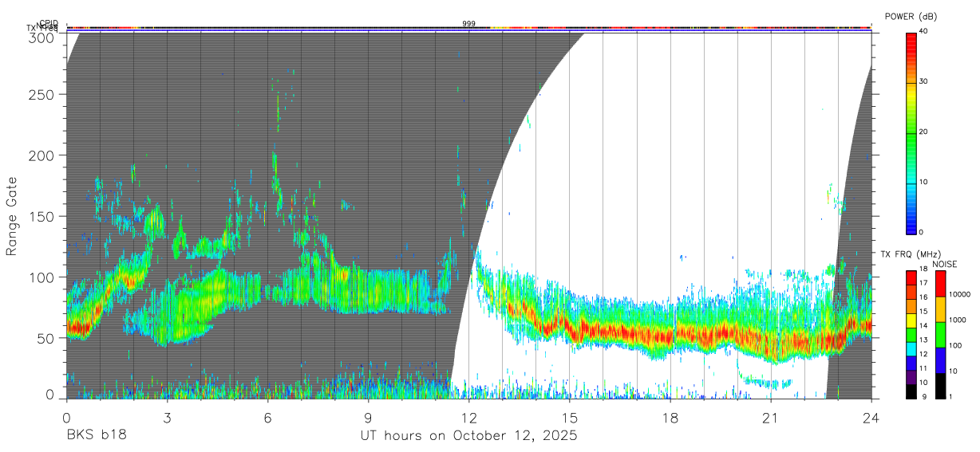The width and height of the screenshot is (980, 452).
Task: Click the 200 tick on Range Gate axis
Action: click(x=42, y=155)
